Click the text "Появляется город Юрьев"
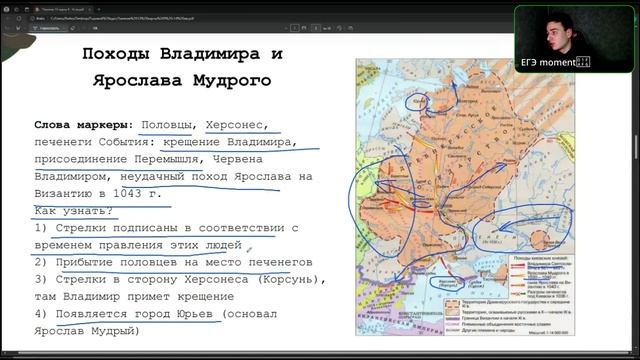The height and width of the screenshot is (360, 640). point(134,314)
